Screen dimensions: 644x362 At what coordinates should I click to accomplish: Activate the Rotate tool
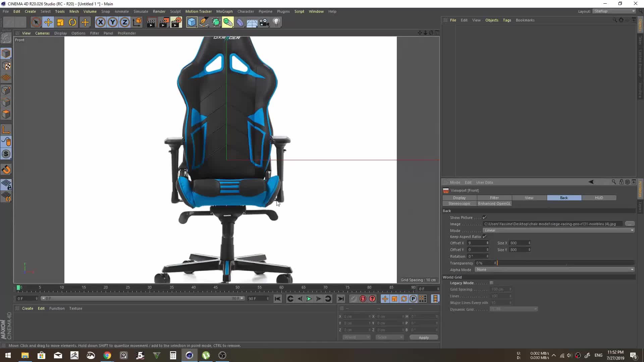tap(72, 22)
